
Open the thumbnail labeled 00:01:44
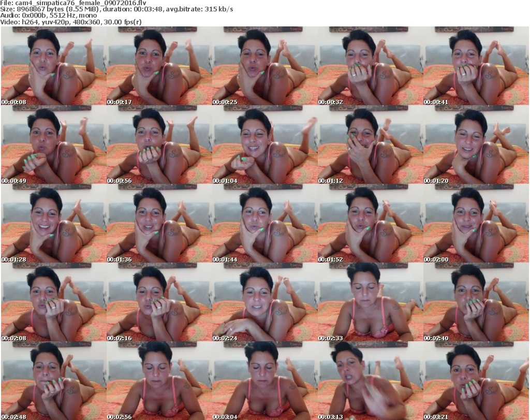coord(264,224)
